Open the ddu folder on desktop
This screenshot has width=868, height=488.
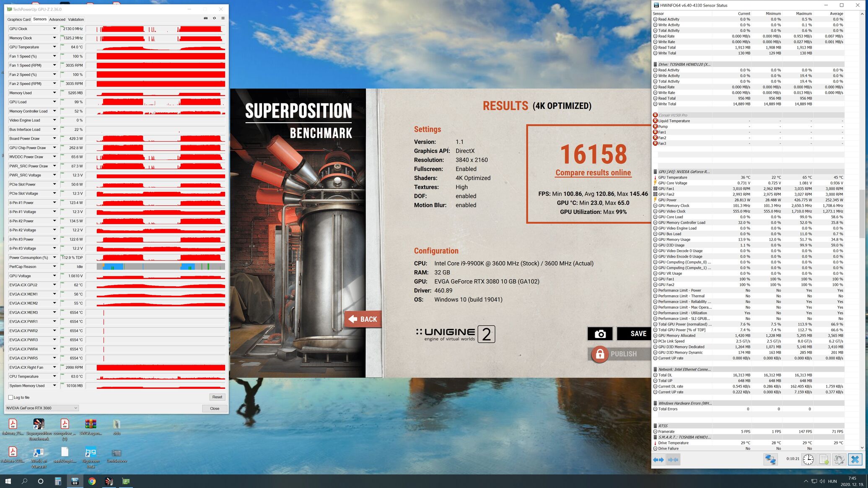click(117, 427)
